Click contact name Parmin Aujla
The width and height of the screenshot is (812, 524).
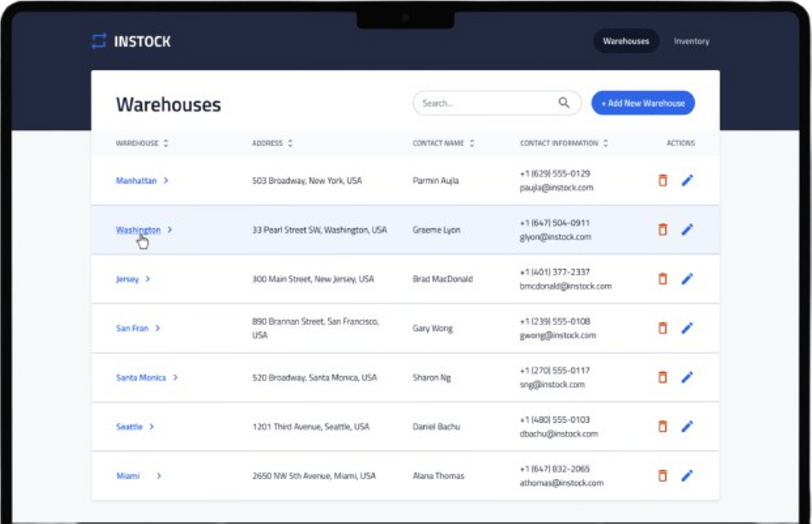click(x=436, y=180)
